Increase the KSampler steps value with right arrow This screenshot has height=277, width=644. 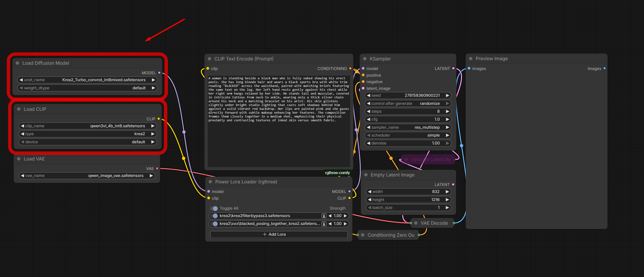(x=447, y=112)
